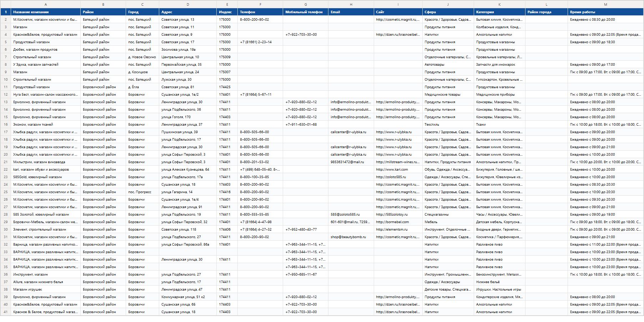644x322 pixels.
Task: Select email cell '585@zoloto585.ru'
Action: tap(351, 215)
